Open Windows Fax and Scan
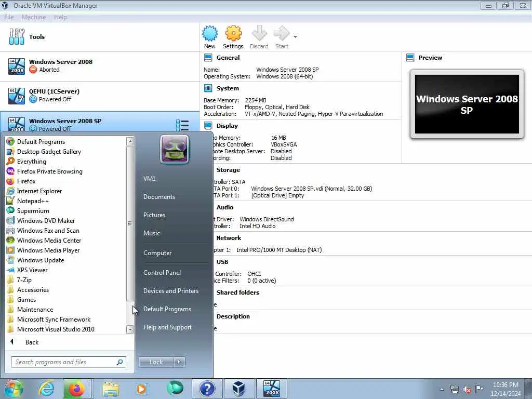 point(66,230)
